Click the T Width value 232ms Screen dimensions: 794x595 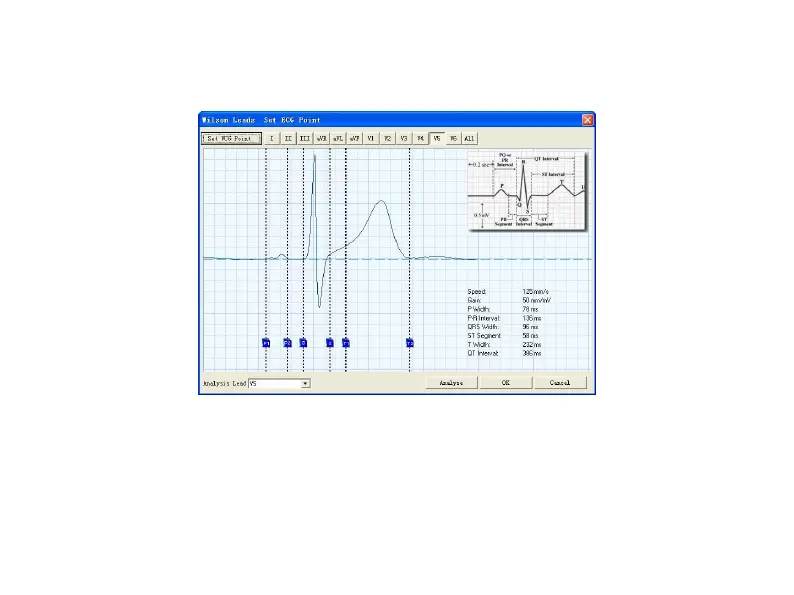click(x=532, y=345)
